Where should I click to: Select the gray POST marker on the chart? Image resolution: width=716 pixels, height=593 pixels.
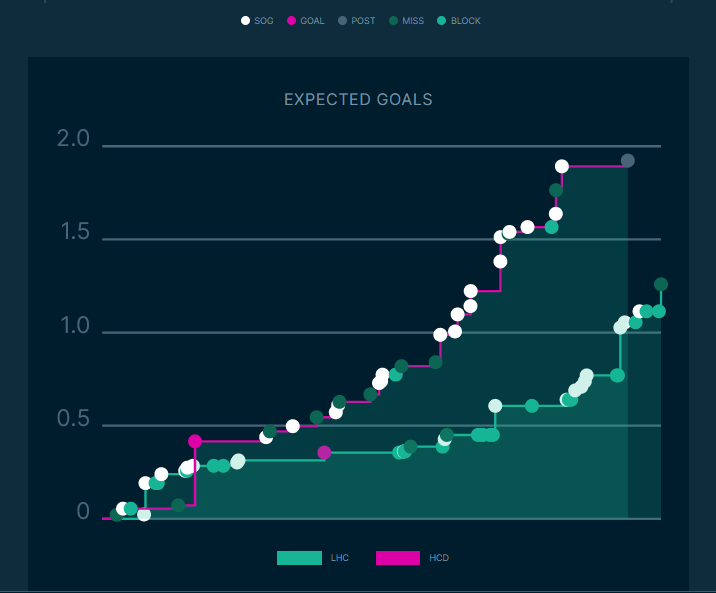click(x=628, y=161)
